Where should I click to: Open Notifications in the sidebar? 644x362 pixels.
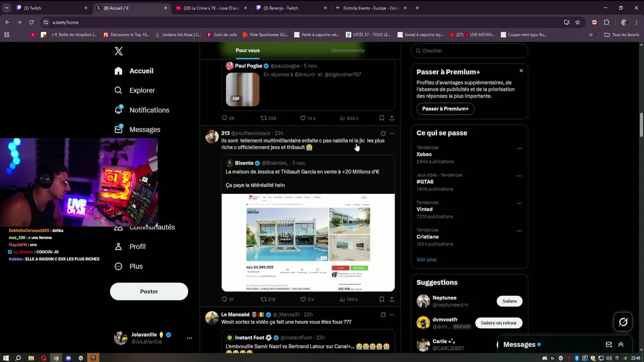click(x=141, y=110)
